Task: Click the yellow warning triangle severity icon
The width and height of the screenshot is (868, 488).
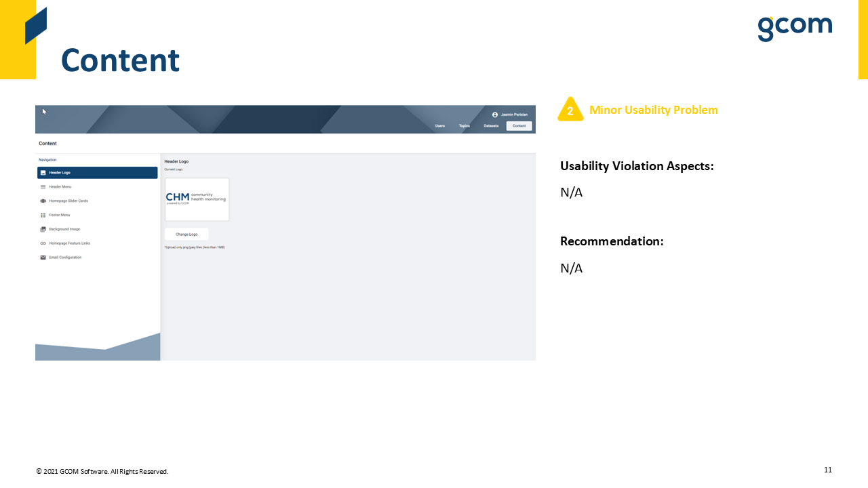Action: [570, 110]
